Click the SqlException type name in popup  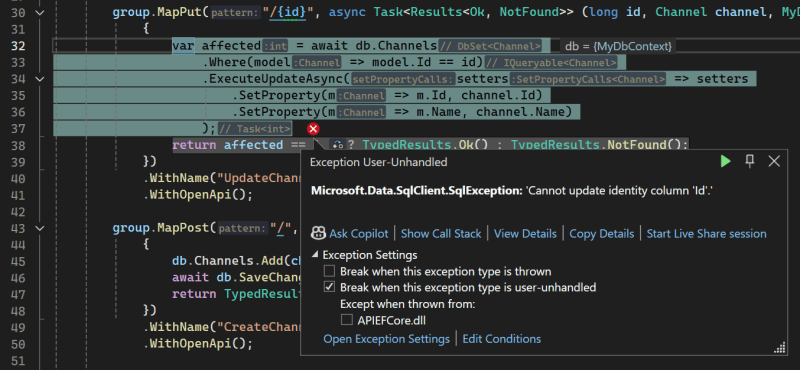click(417, 191)
